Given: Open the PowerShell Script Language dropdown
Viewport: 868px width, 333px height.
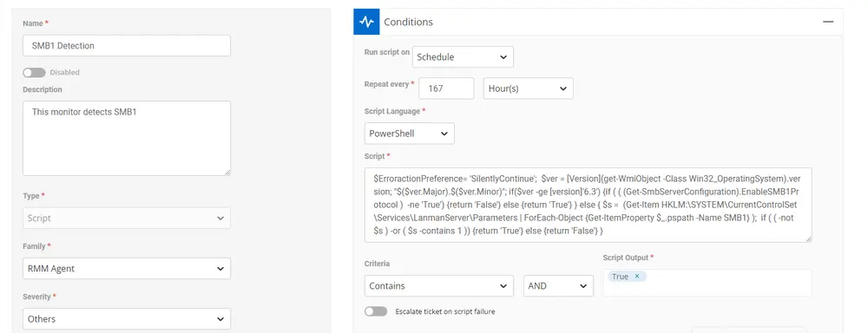Looking at the screenshot, I should (x=409, y=134).
